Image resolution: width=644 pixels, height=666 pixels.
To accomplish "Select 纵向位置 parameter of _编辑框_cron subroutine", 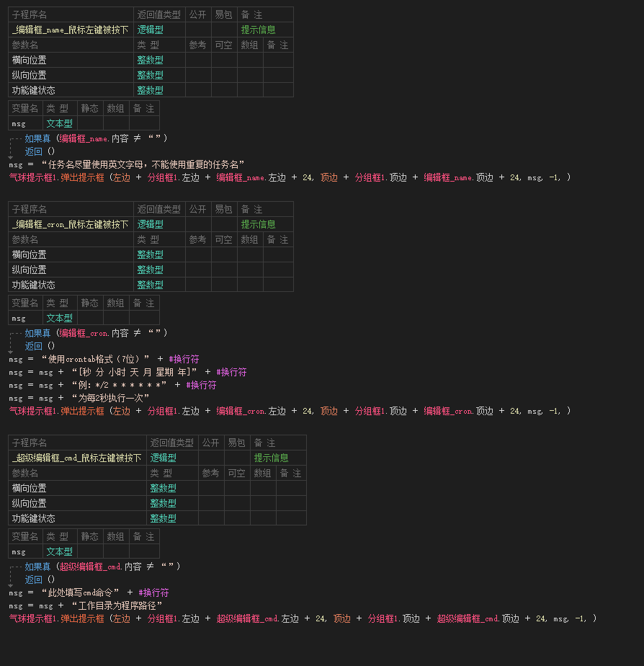I will point(29,270).
